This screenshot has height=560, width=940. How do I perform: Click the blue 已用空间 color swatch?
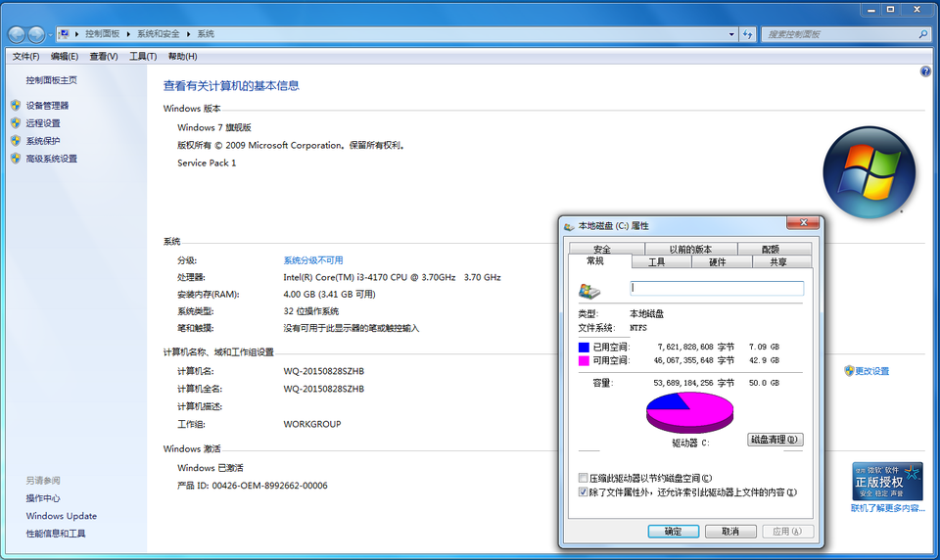(584, 348)
